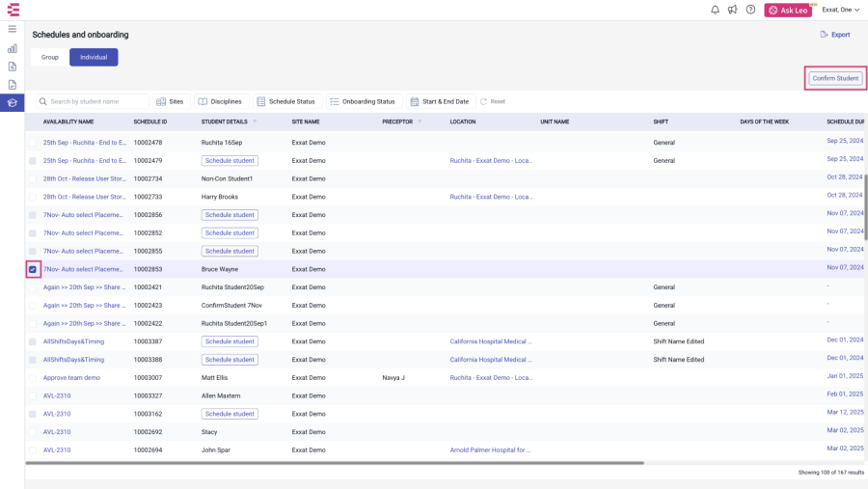868x489 pixels.
Task: Click the Navya J preceptor cell
Action: [x=393, y=378]
